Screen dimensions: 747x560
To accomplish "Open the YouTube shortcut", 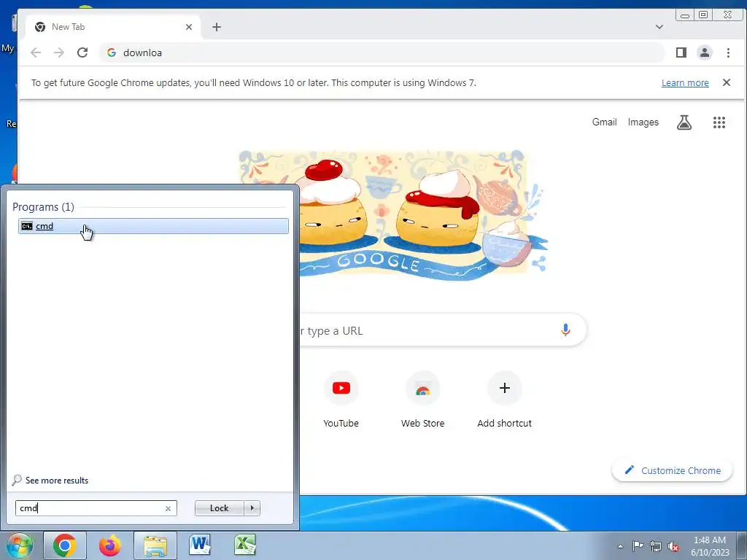I will click(x=341, y=400).
